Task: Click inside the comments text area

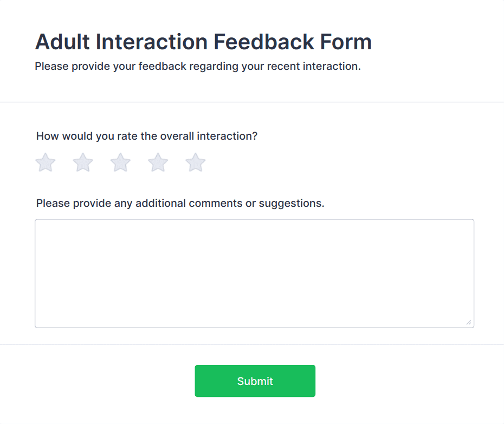Action: 254,273
